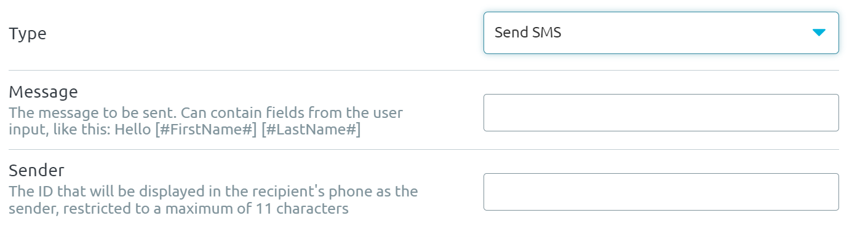The height and width of the screenshot is (237, 868).
Task: Click the Type field label
Action: point(28,34)
